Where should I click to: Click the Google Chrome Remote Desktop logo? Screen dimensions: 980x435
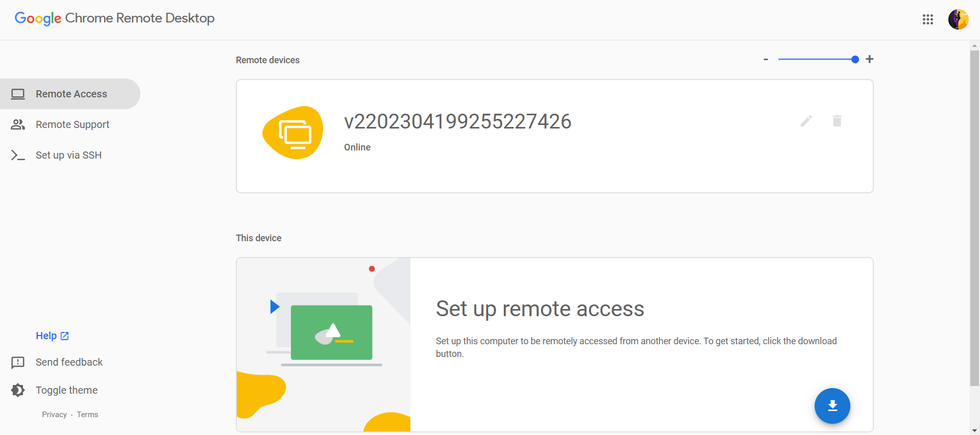[114, 18]
